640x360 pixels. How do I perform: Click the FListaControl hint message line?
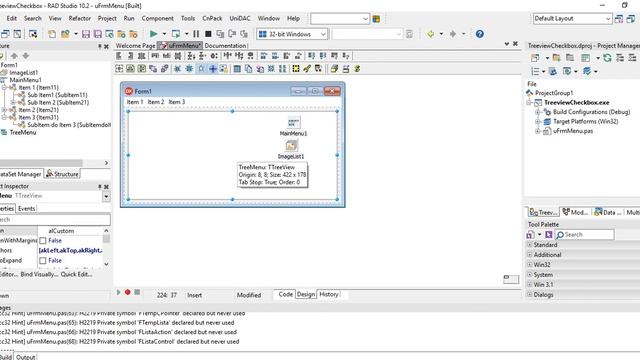pos(120,342)
